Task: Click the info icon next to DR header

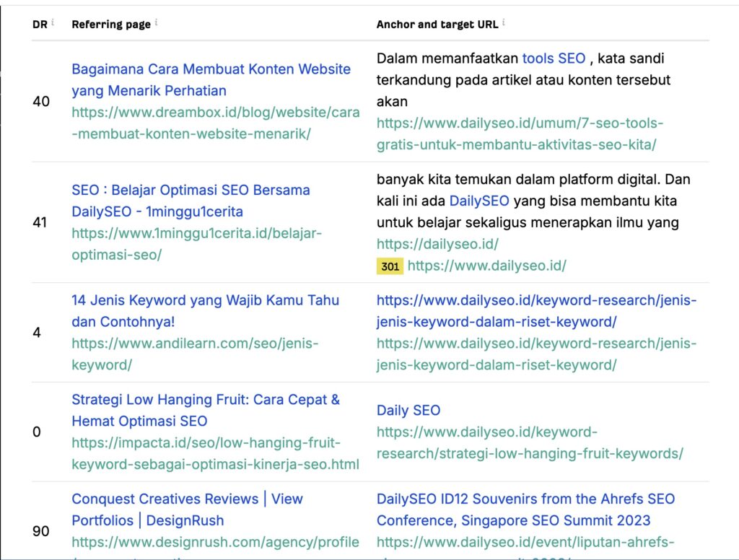Action: (53, 22)
